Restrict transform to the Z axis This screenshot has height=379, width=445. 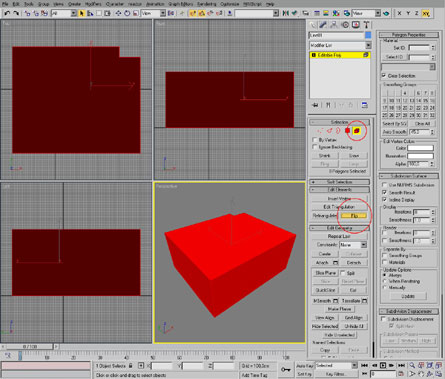point(417,13)
